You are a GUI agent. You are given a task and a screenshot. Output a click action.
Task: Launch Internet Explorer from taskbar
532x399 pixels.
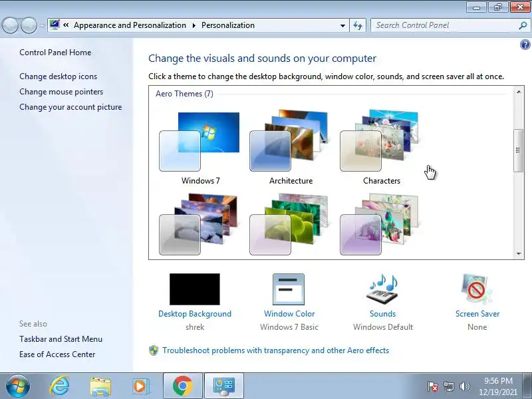click(x=59, y=386)
